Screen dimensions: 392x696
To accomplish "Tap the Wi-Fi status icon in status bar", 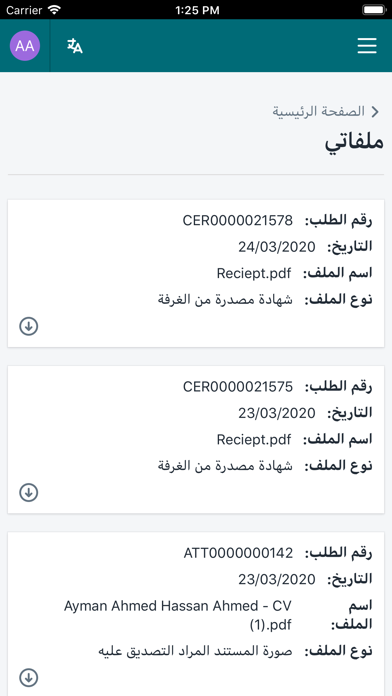I will (55, 10).
